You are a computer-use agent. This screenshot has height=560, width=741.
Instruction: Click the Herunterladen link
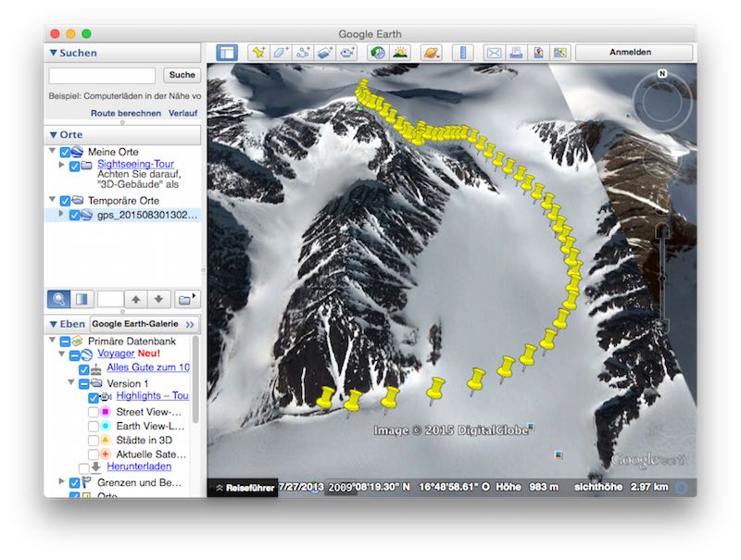pyautogui.click(x=139, y=467)
